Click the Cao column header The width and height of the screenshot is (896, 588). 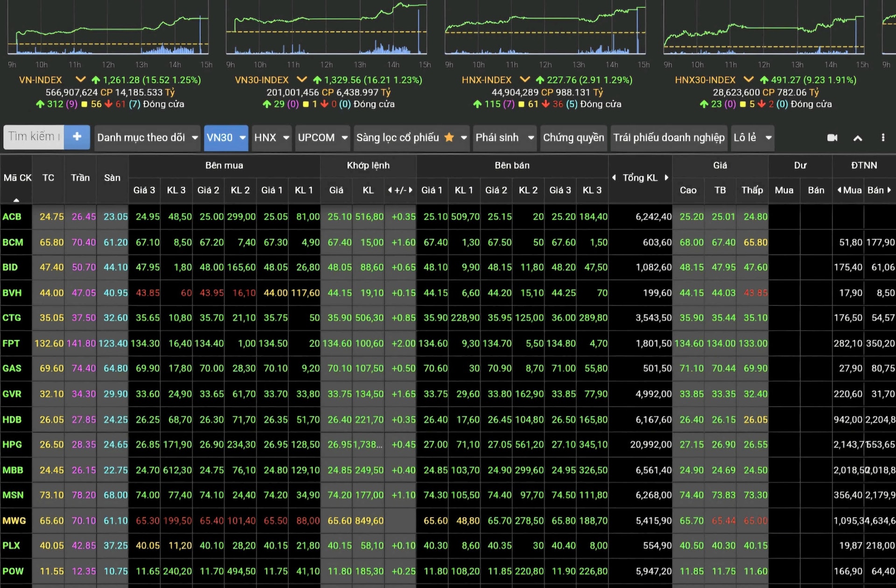tap(688, 190)
